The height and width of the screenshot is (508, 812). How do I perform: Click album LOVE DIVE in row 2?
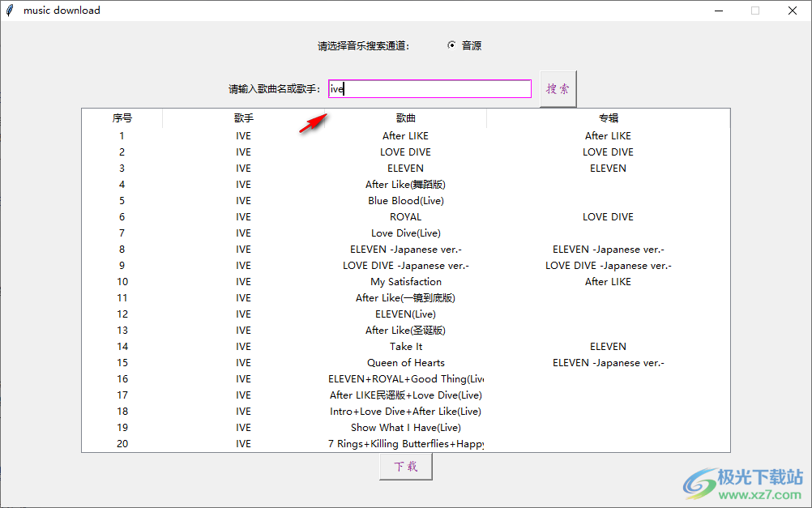click(x=608, y=152)
